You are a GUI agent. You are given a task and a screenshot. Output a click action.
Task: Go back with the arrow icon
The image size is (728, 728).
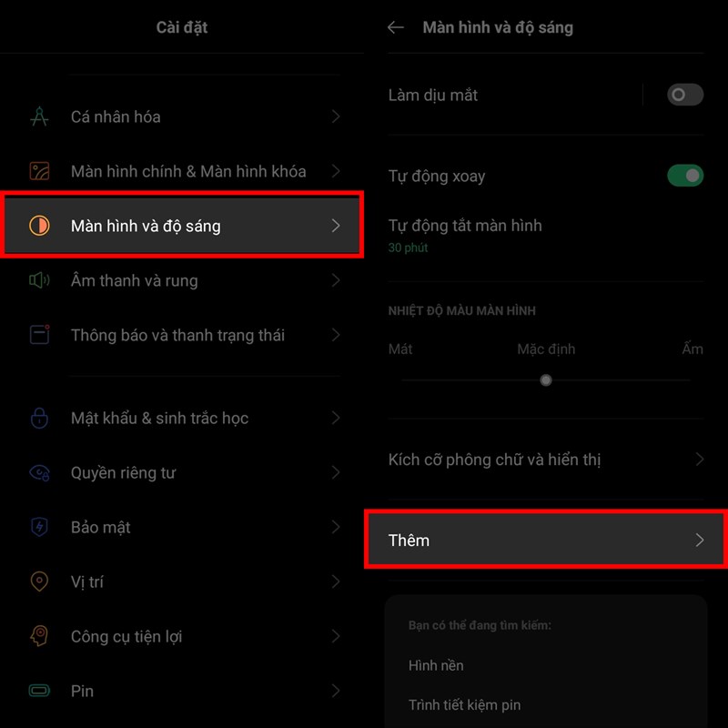pos(396,27)
